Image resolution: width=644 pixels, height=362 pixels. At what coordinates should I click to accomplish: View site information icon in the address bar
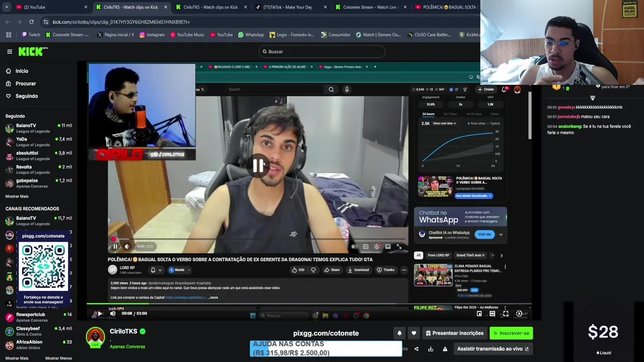coord(46,22)
